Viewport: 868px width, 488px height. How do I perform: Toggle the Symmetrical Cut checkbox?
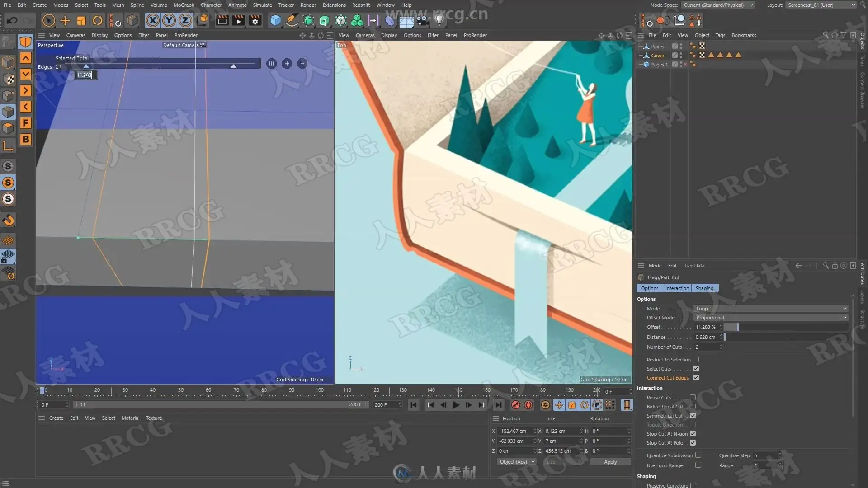point(693,416)
